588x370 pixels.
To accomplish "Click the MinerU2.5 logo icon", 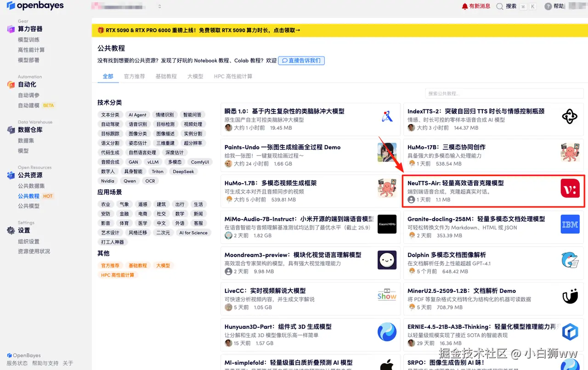I will [570, 296].
